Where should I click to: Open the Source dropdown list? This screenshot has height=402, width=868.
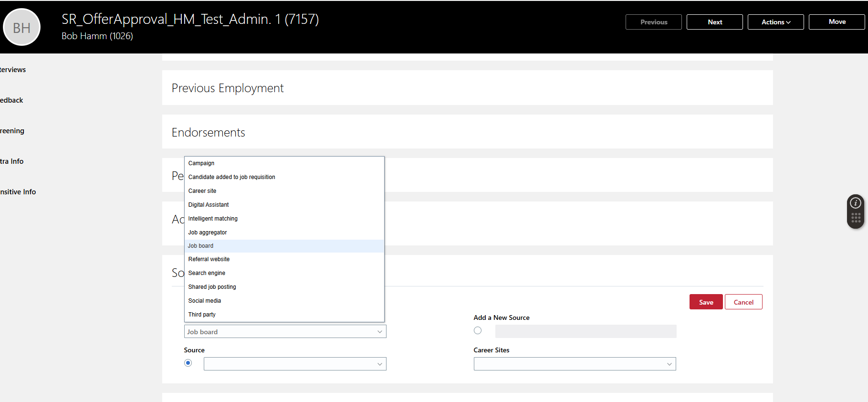click(x=295, y=364)
